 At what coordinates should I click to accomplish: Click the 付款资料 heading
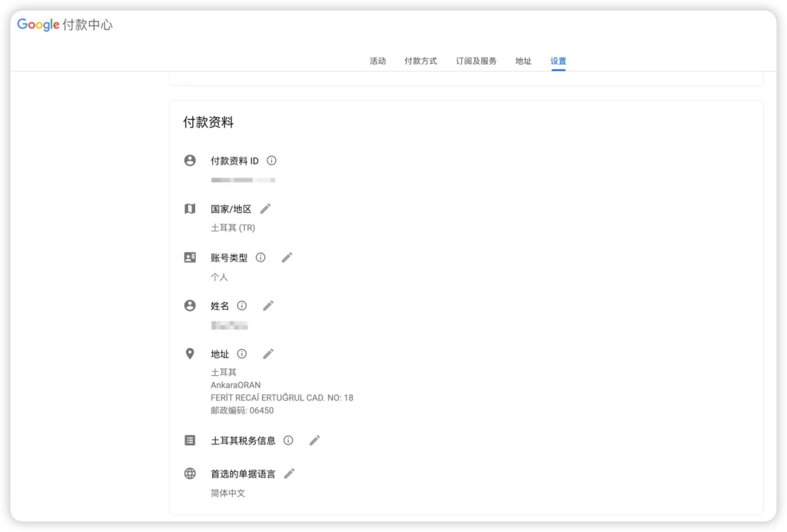[208, 122]
